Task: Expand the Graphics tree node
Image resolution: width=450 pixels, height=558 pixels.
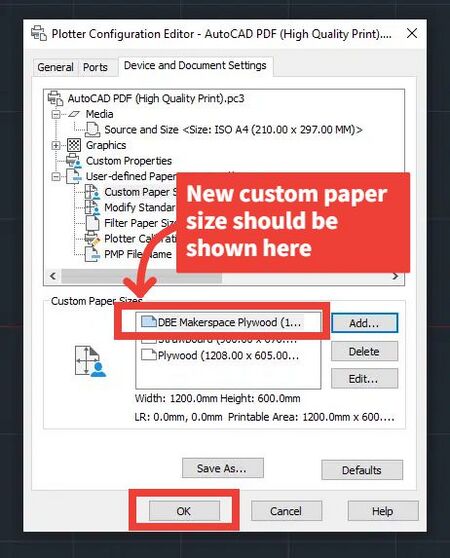Action: [x=55, y=145]
